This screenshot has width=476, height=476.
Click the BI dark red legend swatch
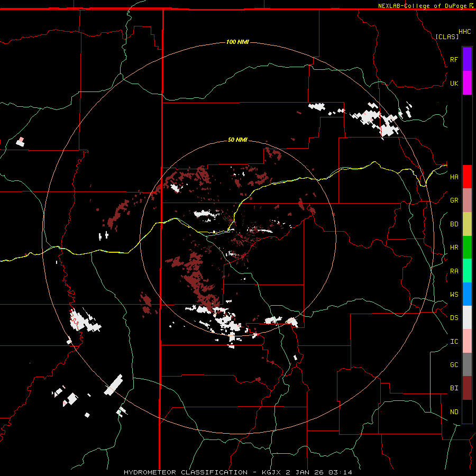(467, 388)
